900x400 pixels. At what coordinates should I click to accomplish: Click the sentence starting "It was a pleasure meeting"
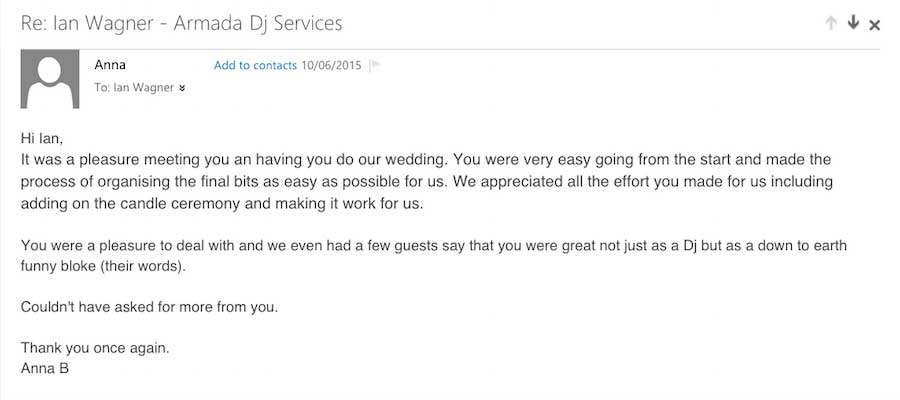point(200,160)
